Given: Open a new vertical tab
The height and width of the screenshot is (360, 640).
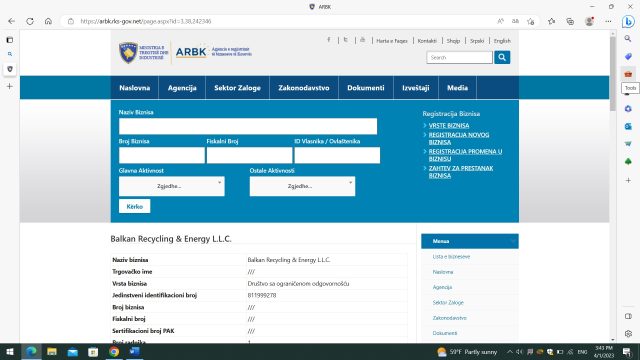Looking at the screenshot, I should pyautogui.click(x=10, y=86).
